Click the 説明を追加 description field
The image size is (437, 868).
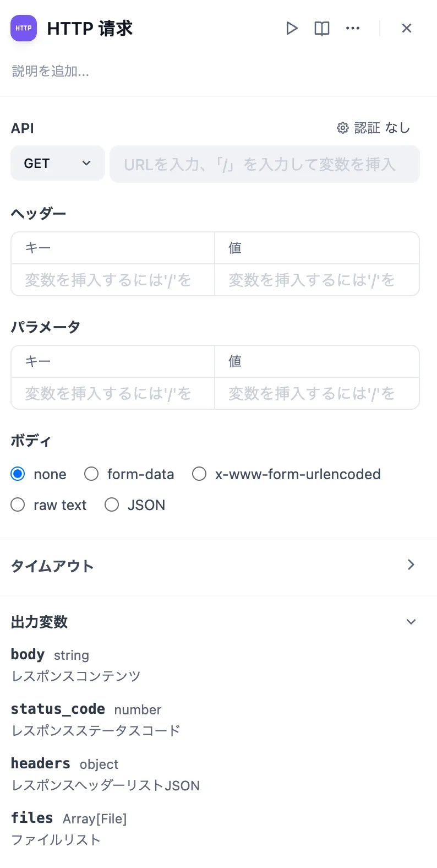[51, 71]
